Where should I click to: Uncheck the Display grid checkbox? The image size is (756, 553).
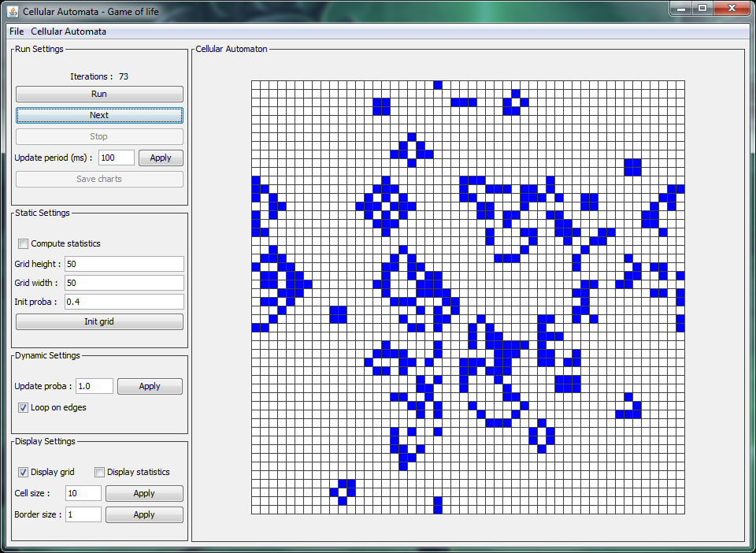coord(23,472)
